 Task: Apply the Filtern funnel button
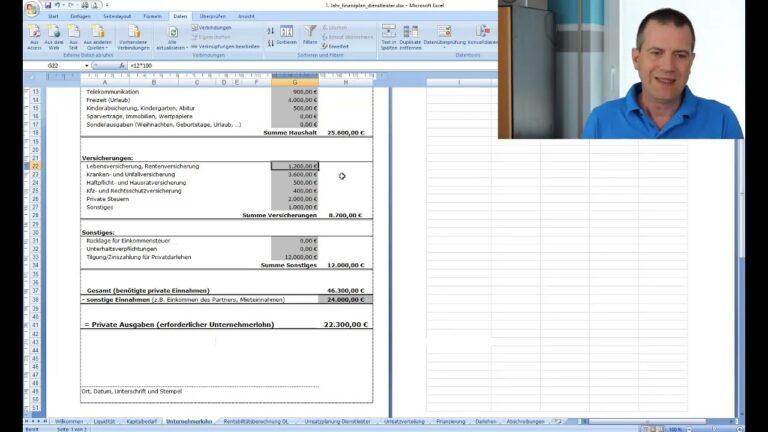(x=310, y=35)
